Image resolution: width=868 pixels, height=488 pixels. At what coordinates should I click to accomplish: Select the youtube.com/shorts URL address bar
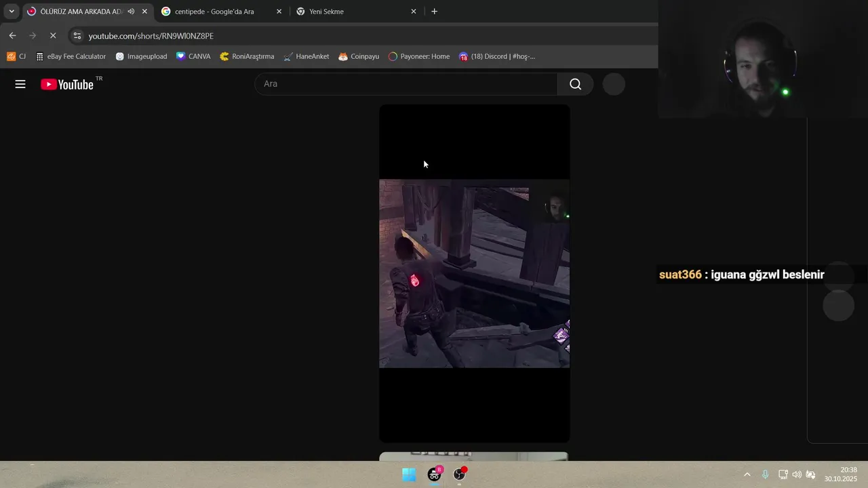click(151, 36)
